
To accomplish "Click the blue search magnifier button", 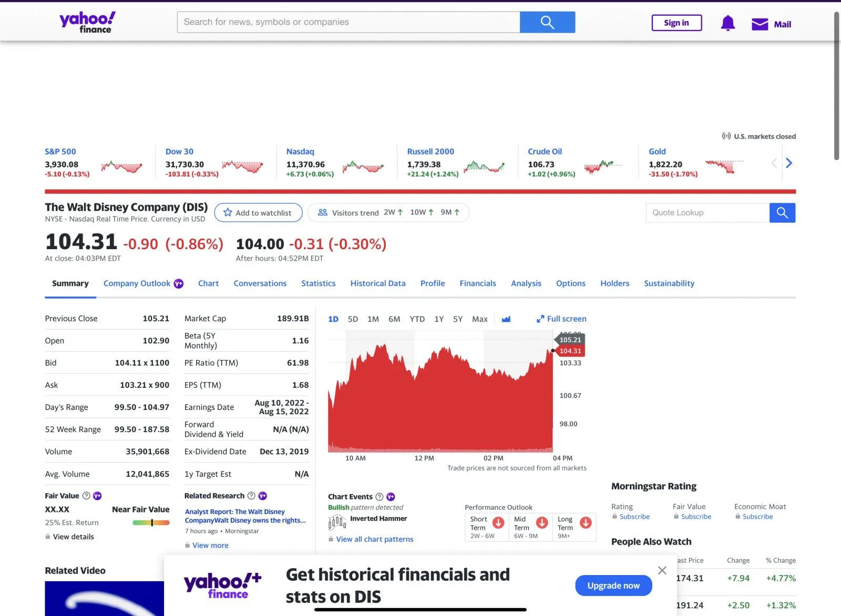I will point(547,22).
